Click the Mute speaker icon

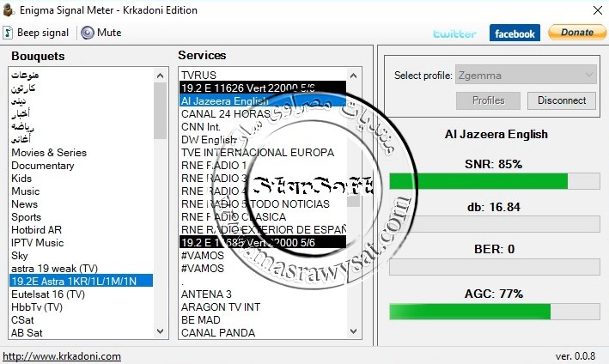coord(88,33)
